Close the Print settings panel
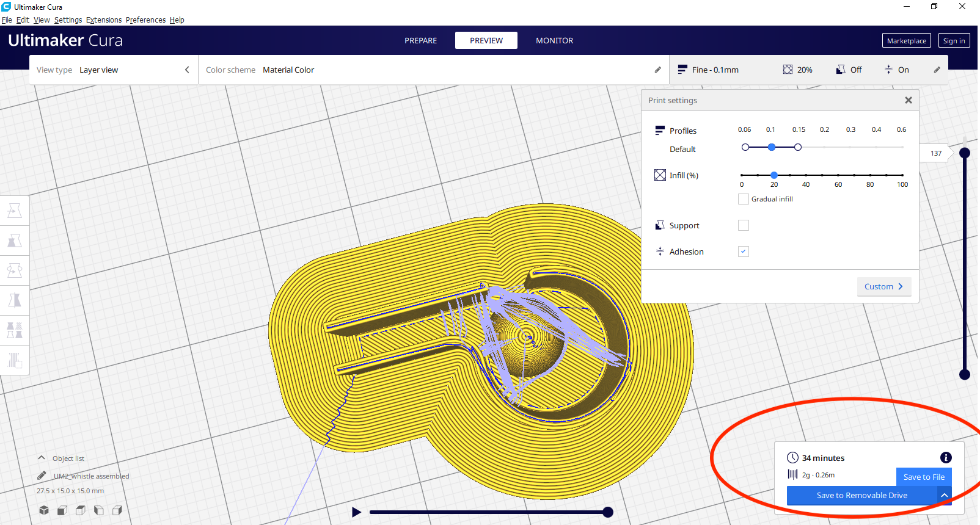Image resolution: width=980 pixels, height=525 pixels. click(x=909, y=100)
